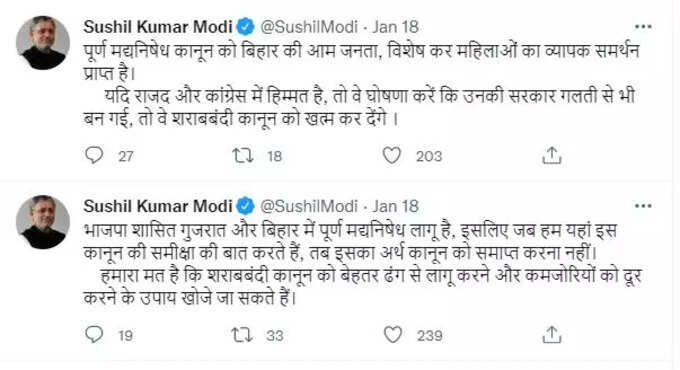
Task: Retweet the first tweet with 18 retweets
Action: (242, 155)
